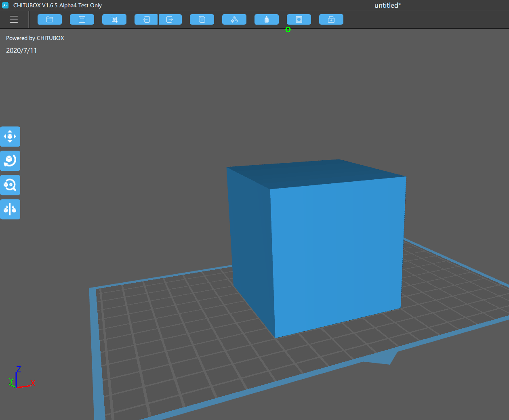Screen dimensions: 509x420
Task: Click the resin bottle toolbar icon
Action: [x=266, y=19]
